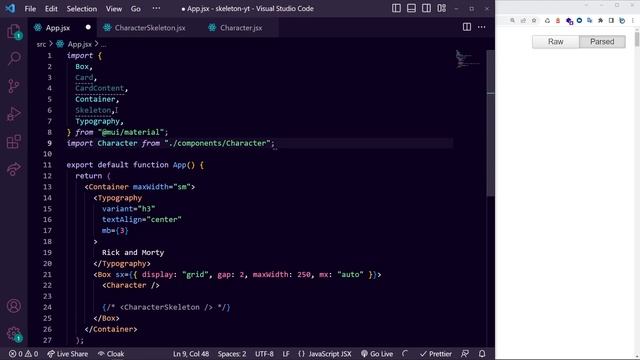
Task: Open the View menu
Action: tap(114, 9)
